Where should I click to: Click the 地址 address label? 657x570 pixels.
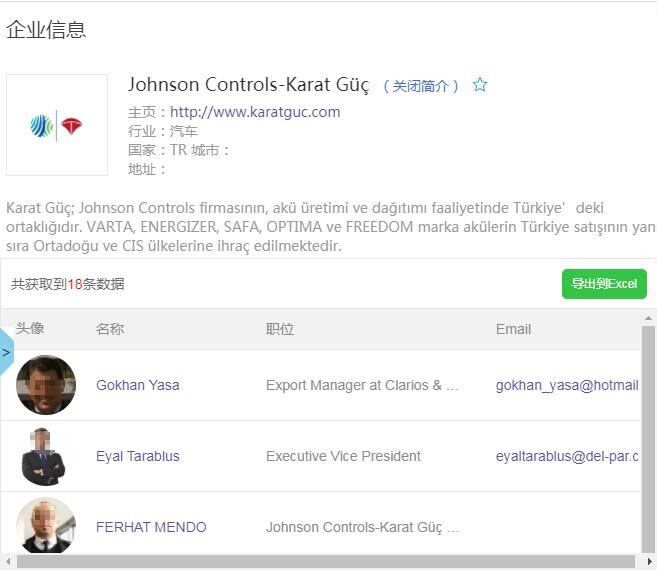(147, 169)
